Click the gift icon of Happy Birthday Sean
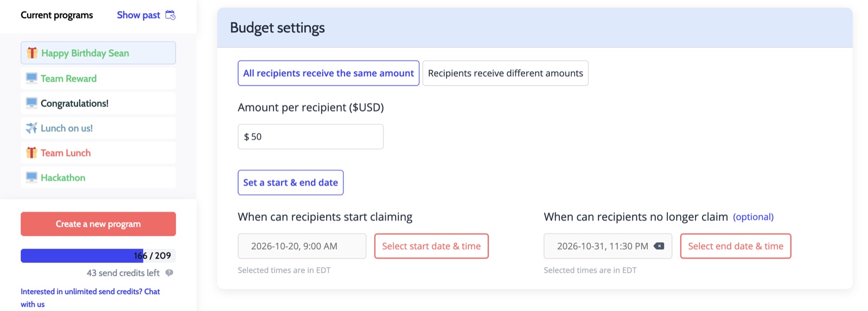 coord(32,53)
